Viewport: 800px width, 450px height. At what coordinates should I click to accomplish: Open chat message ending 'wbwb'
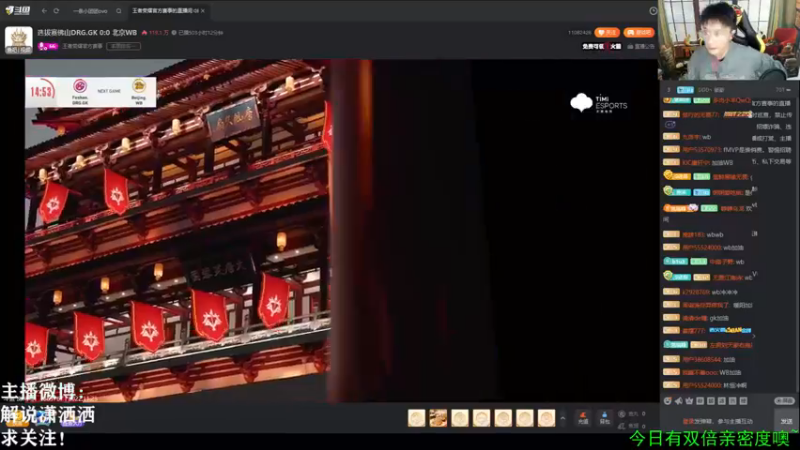[x=693, y=235]
